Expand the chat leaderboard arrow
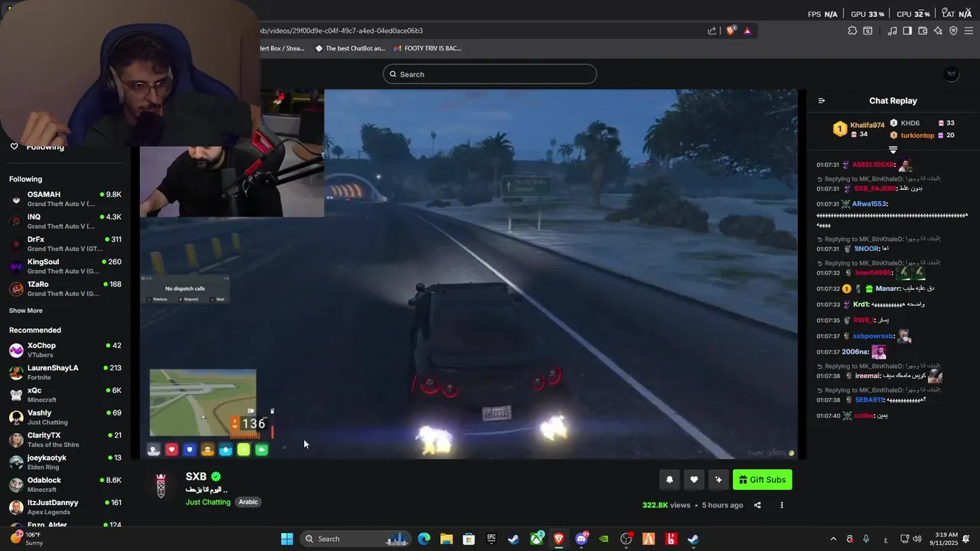This screenshot has width=980, height=551. (893, 149)
